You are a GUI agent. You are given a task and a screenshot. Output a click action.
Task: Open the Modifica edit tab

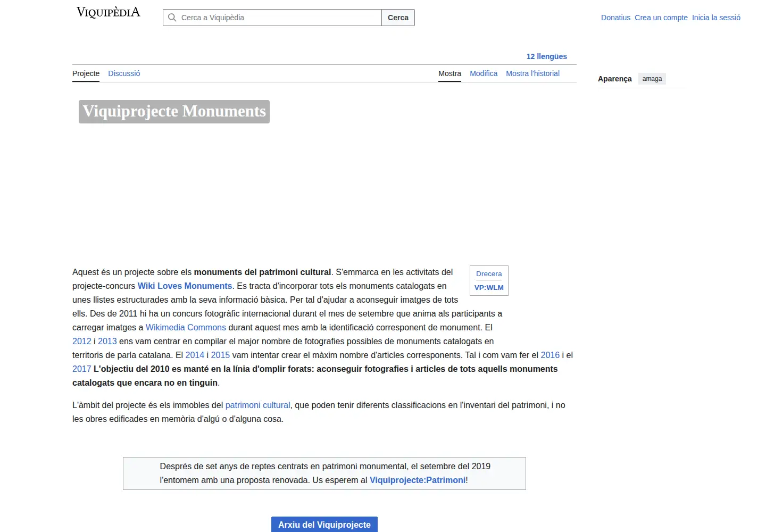pyautogui.click(x=484, y=73)
